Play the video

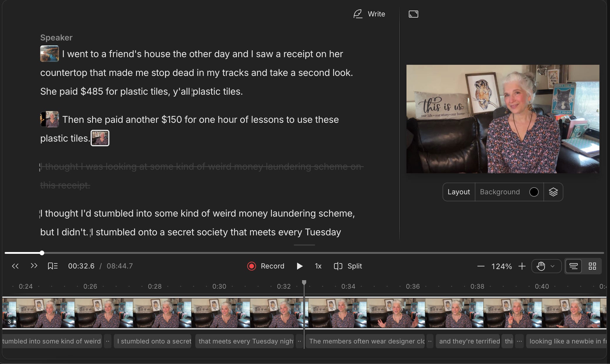point(299,266)
